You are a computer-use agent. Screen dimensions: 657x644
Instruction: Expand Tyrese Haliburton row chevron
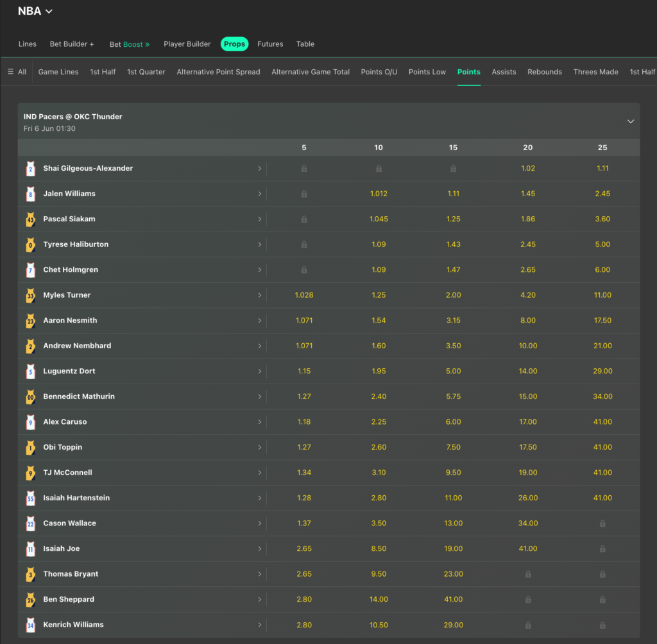pos(260,244)
